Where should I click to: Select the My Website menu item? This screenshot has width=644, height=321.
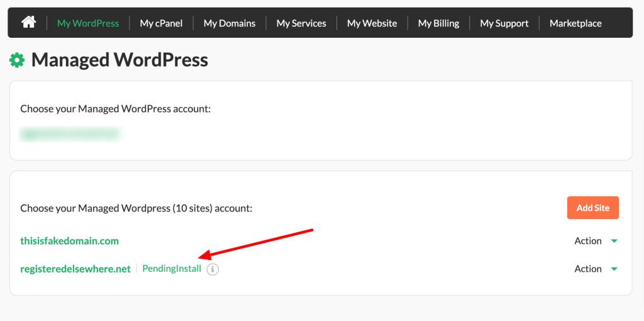pyautogui.click(x=372, y=23)
